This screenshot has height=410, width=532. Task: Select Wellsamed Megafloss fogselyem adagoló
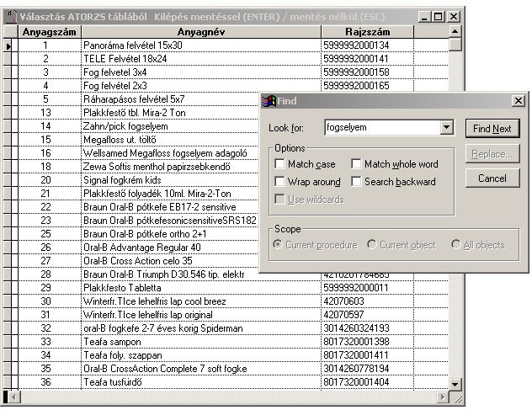[x=170, y=153]
